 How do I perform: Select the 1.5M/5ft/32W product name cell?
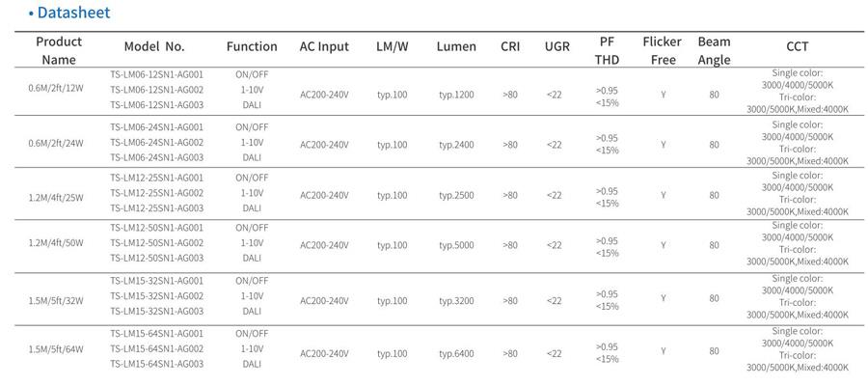click(56, 300)
